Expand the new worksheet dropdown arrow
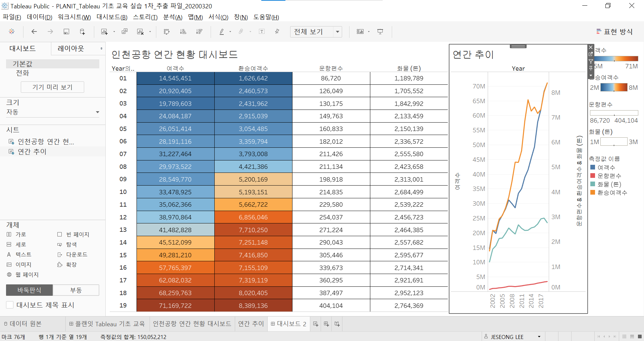644x341 pixels. tap(114, 32)
